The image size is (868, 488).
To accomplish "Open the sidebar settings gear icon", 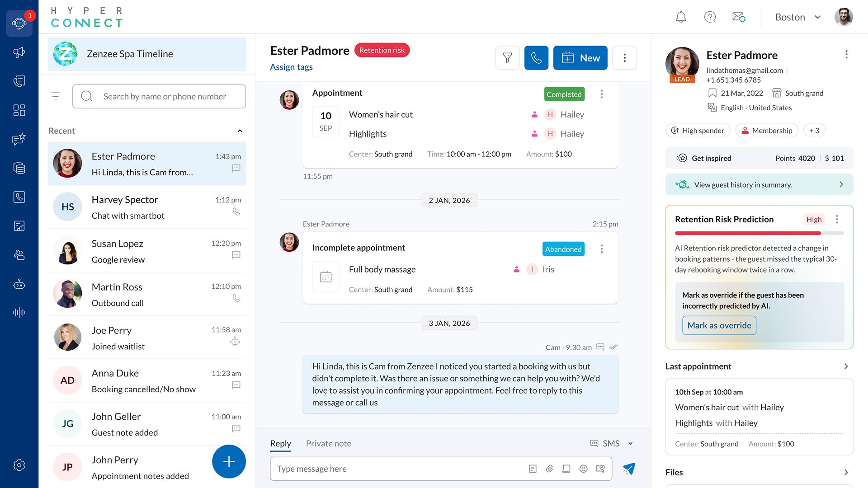I will [x=19, y=465].
